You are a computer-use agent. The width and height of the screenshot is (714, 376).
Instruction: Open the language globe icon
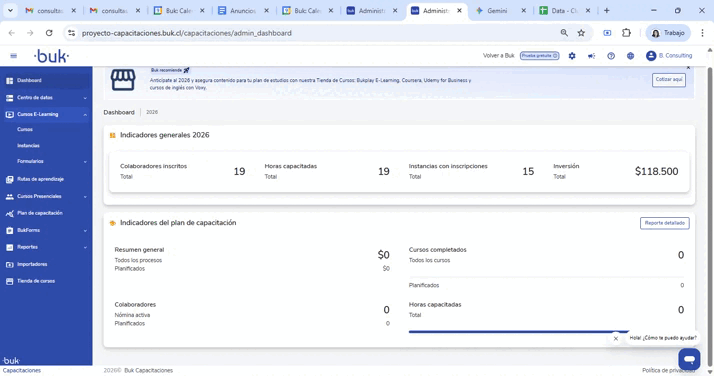pyautogui.click(x=630, y=56)
